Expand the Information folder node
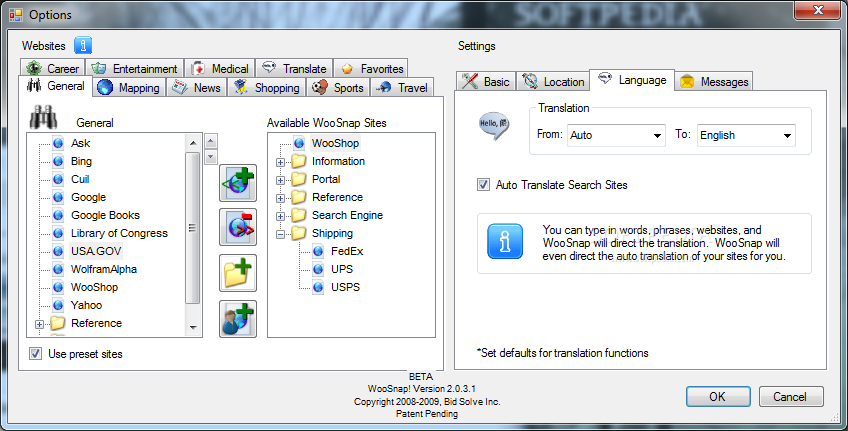 280,162
